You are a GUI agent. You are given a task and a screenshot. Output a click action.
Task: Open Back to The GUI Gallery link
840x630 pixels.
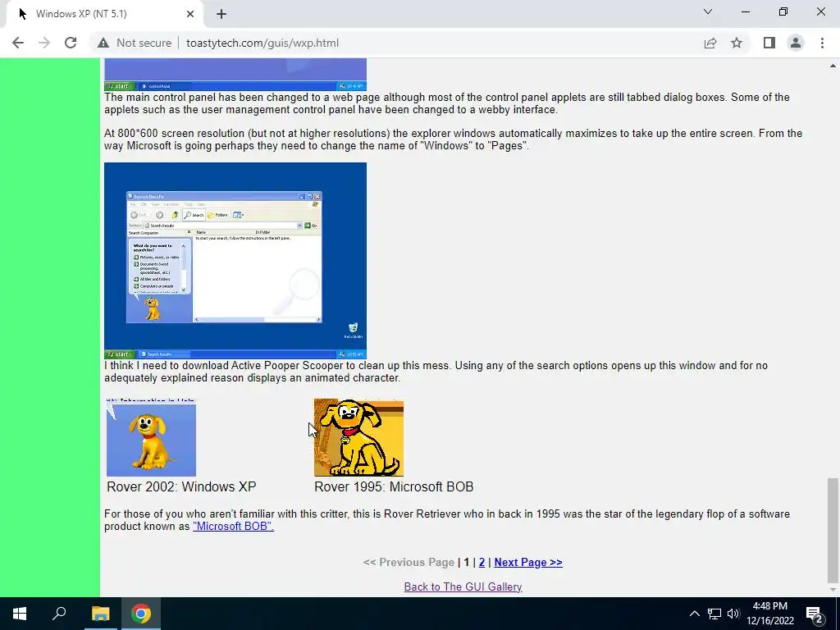coord(463,587)
